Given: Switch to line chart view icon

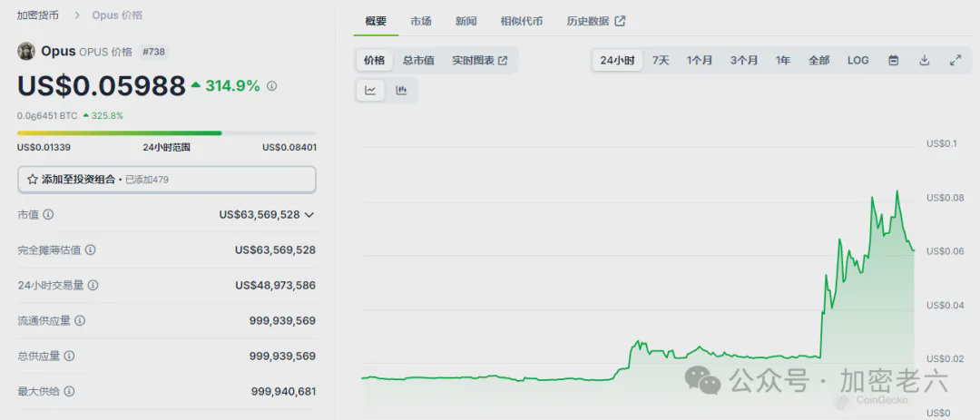Looking at the screenshot, I should pos(370,91).
